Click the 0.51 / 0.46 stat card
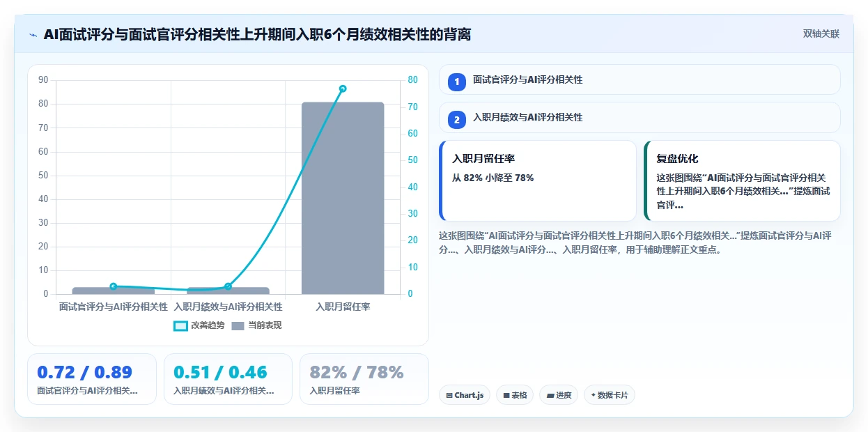 [x=228, y=379]
